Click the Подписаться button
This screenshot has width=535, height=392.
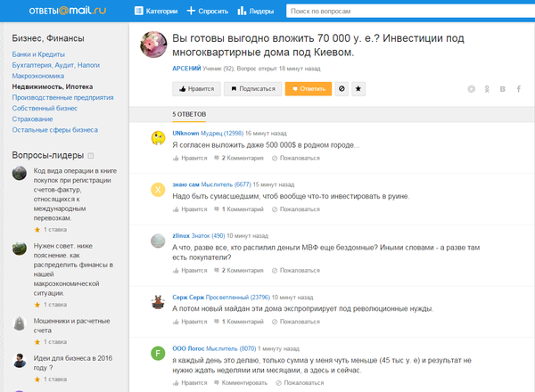pos(253,89)
